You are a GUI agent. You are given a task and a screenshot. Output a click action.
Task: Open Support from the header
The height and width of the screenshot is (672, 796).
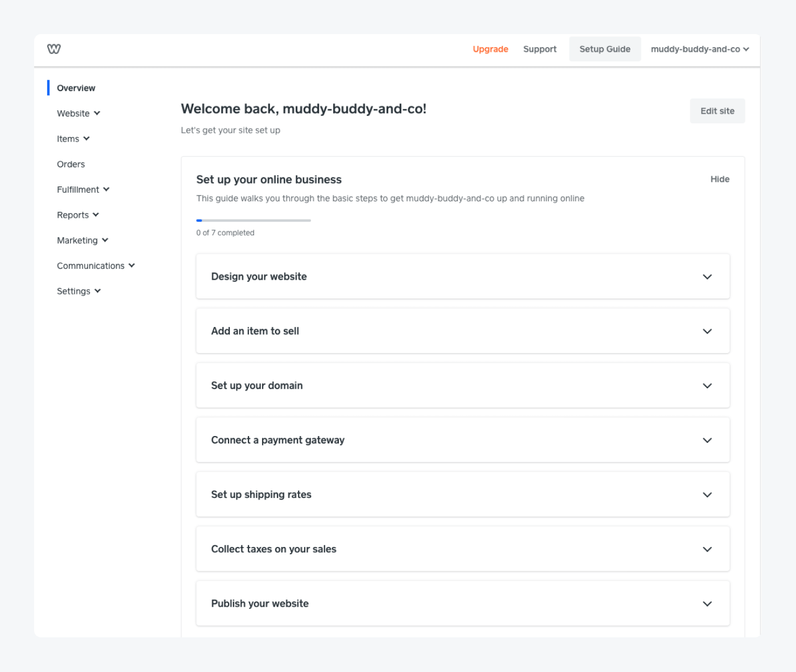click(539, 49)
